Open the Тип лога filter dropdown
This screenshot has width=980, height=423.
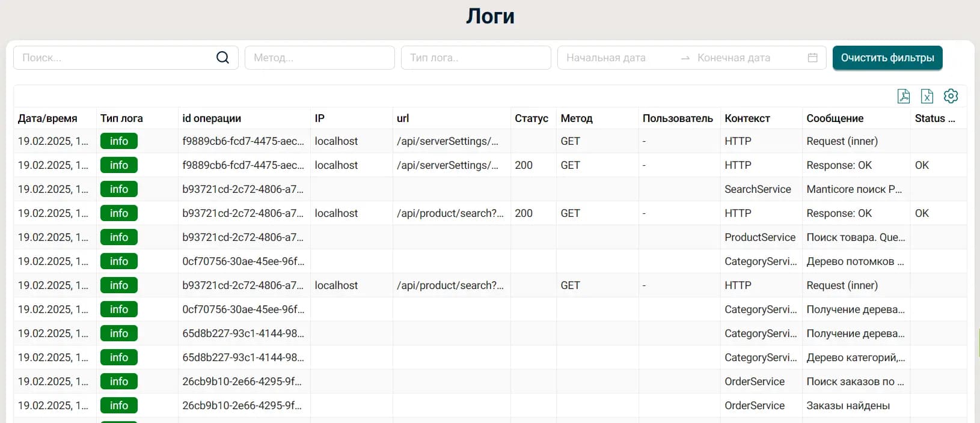tap(476, 58)
